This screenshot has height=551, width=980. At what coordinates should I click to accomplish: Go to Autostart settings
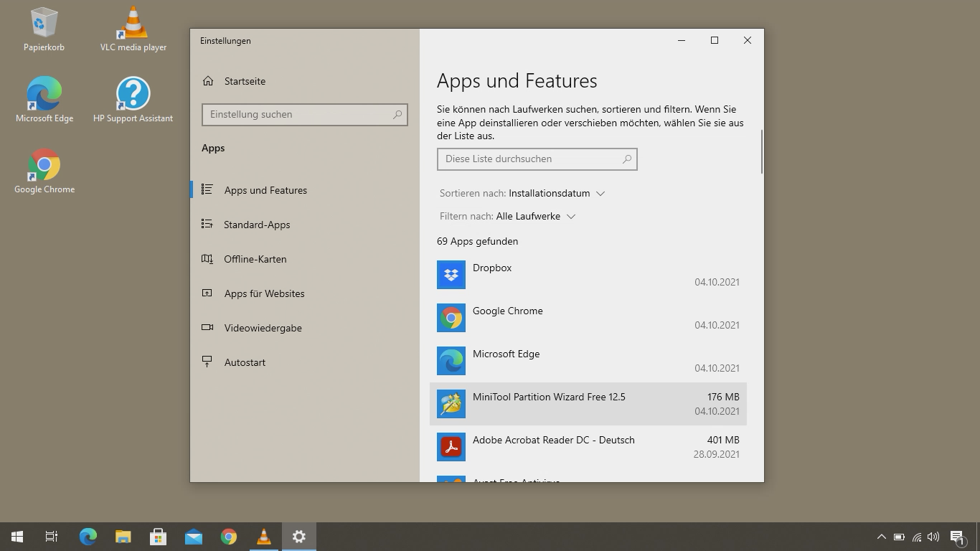245,362
